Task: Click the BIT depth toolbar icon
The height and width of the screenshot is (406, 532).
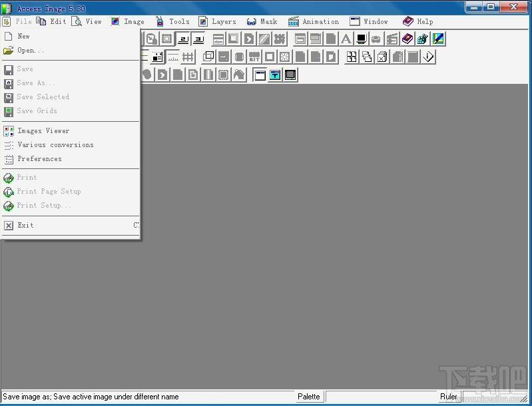Action: pos(254,57)
